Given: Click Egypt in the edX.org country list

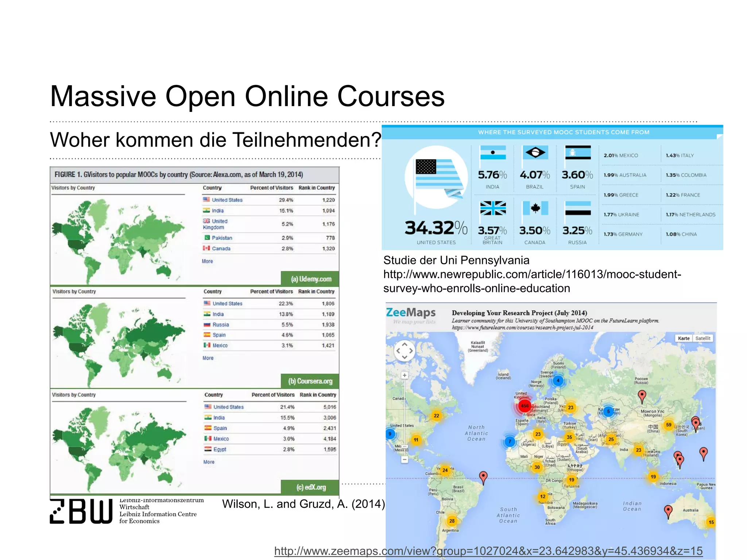Looking at the screenshot, I should point(220,450).
